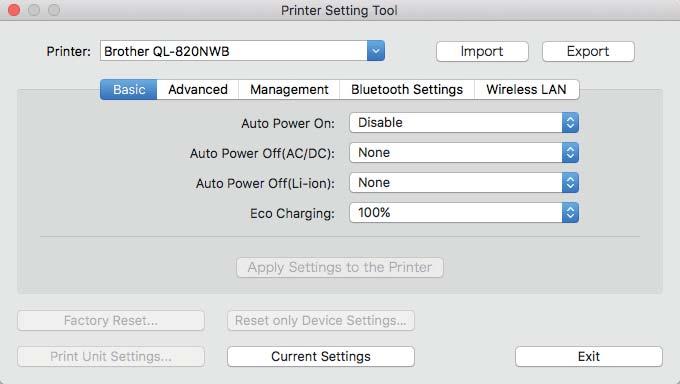This screenshot has width=680, height=384.
Task: Click the Export button
Action: click(x=588, y=52)
